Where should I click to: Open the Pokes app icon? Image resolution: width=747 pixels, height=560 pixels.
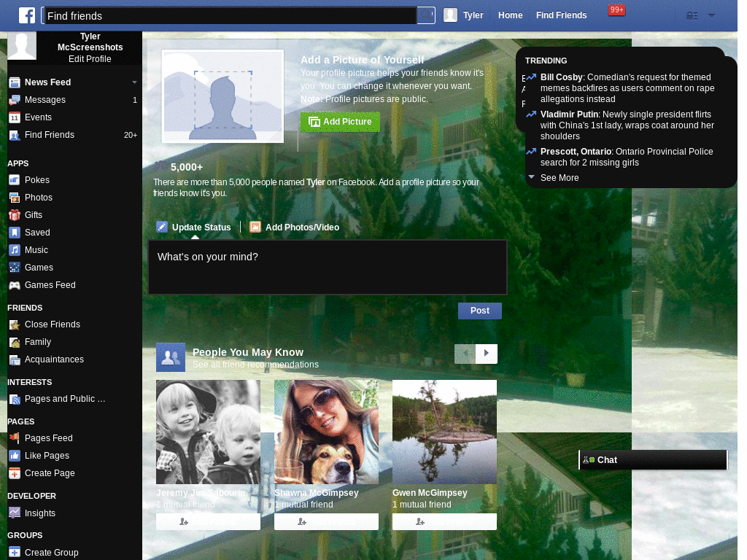coord(15,180)
